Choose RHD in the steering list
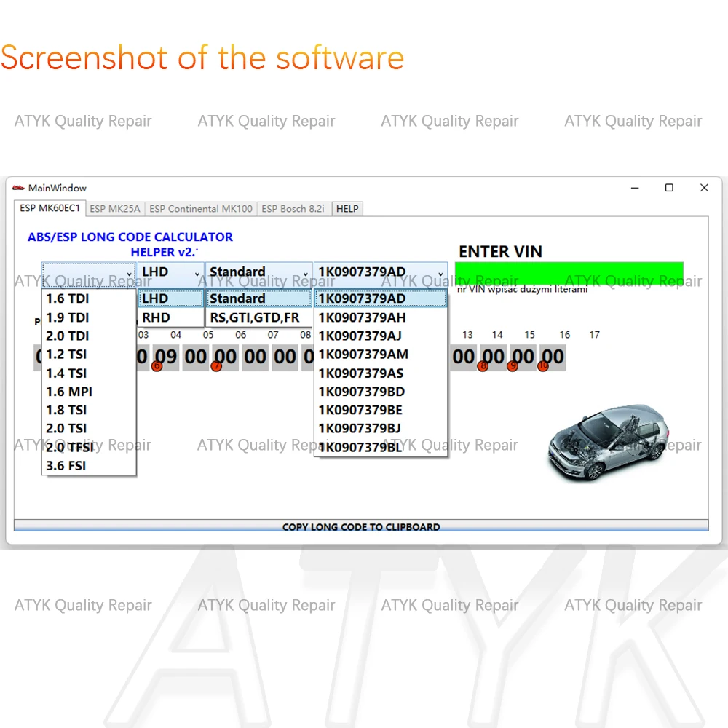 [x=171, y=317]
